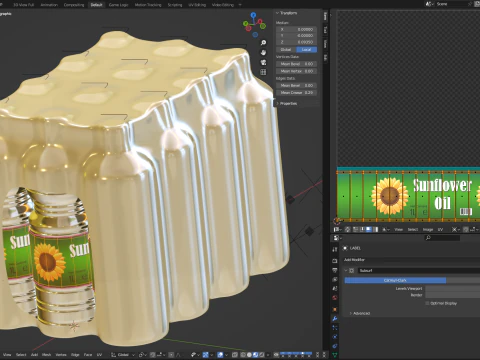The width and height of the screenshot is (480, 360).
Task: Select UV edge select mode icon
Action: 362,229
